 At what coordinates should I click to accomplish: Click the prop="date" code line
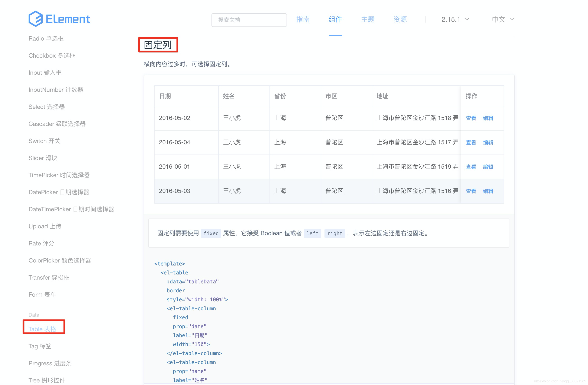point(190,326)
